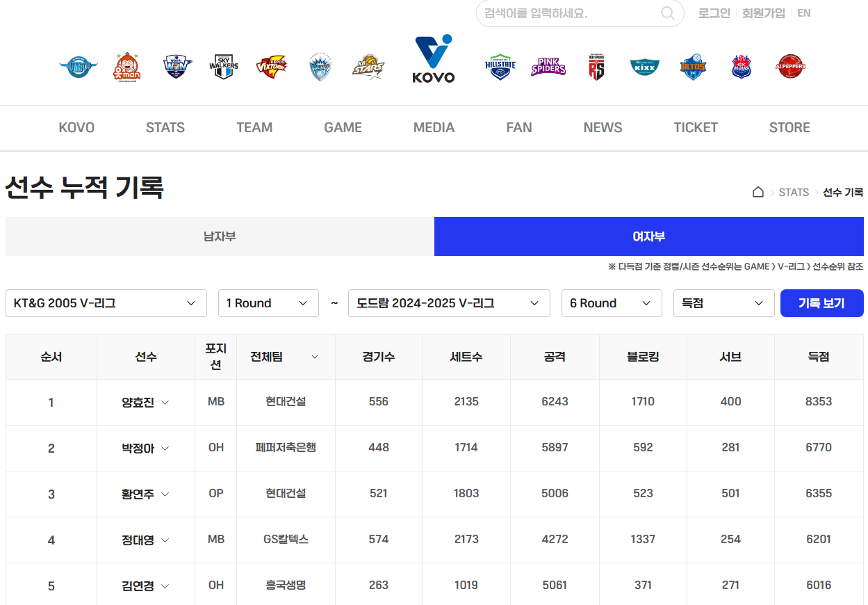Click the 기록 보기 button
Image resolution: width=868 pixels, height=605 pixels.
pos(822,303)
